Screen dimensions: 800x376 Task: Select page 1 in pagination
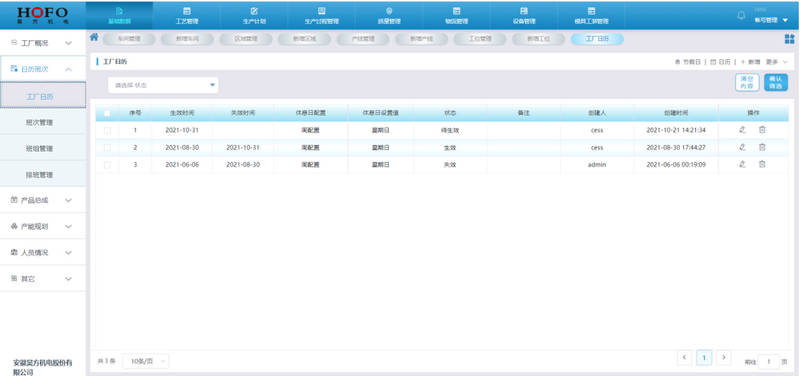coord(704,358)
